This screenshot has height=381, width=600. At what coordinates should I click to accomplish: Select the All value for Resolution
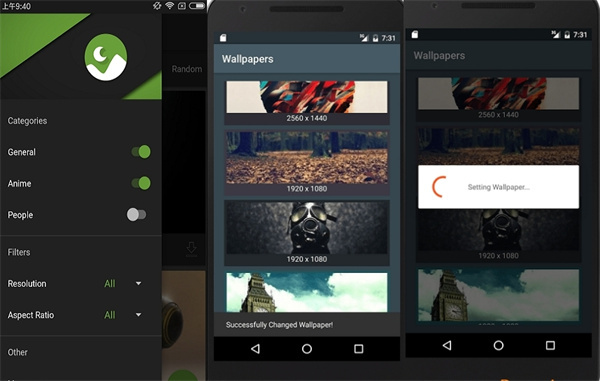(x=109, y=283)
